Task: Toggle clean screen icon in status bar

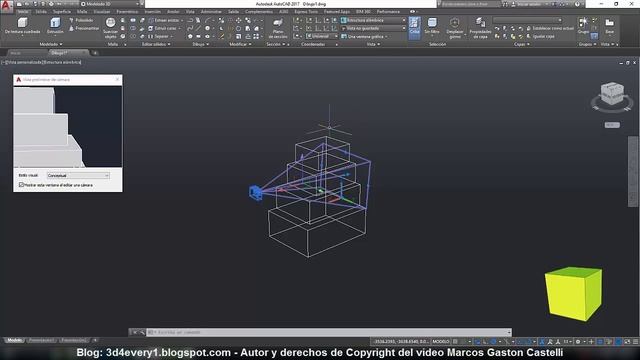Action: (627, 342)
